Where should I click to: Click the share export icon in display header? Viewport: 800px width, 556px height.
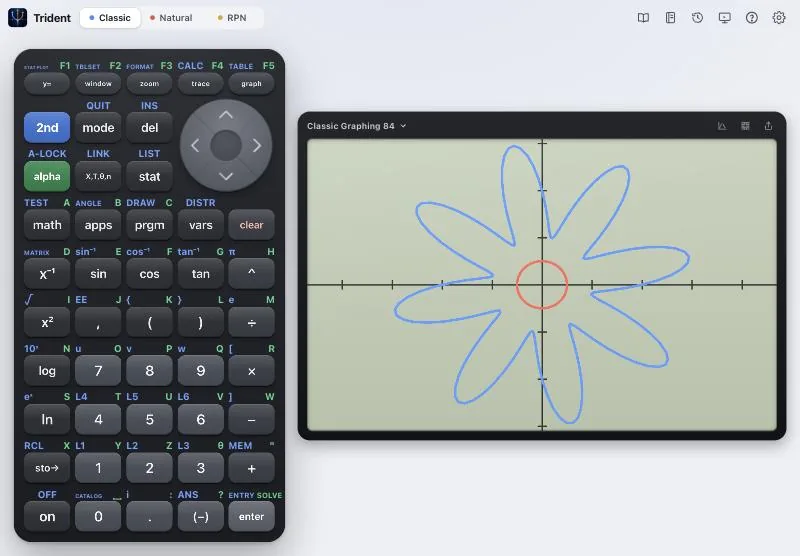click(768, 126)
